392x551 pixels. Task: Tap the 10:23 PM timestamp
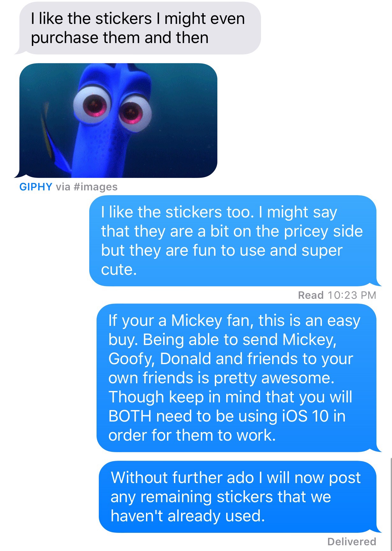pos(352,295)
